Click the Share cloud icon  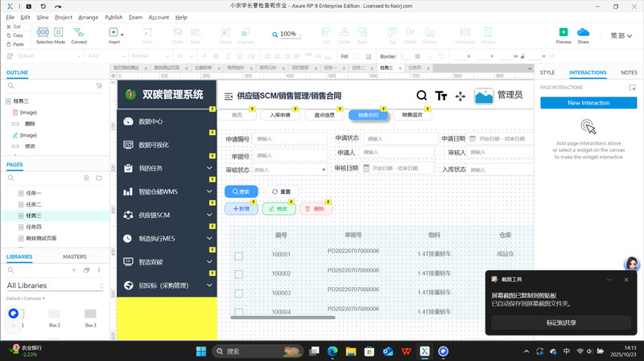583,33
